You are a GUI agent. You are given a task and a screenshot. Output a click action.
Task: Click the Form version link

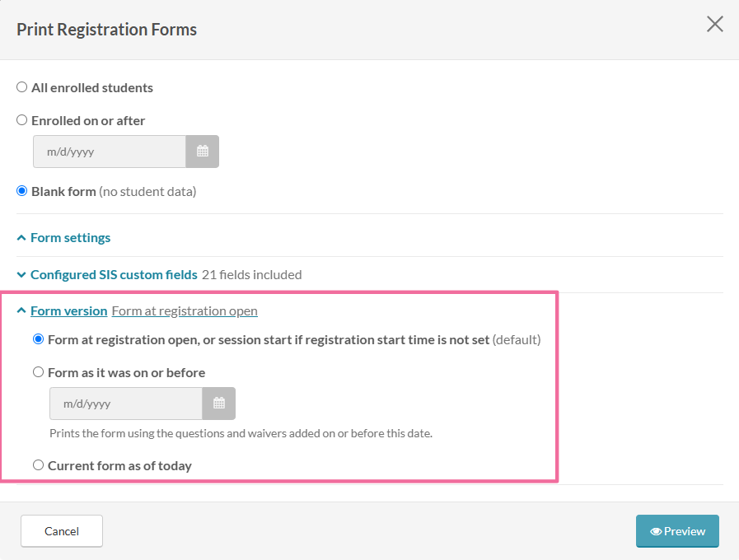click(x=69, y=310)
